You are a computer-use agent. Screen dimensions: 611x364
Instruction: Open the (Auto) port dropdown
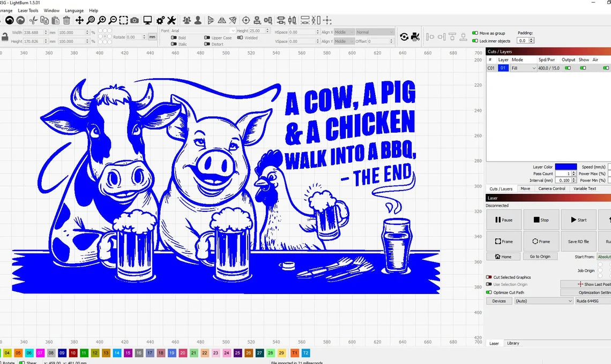543,301
